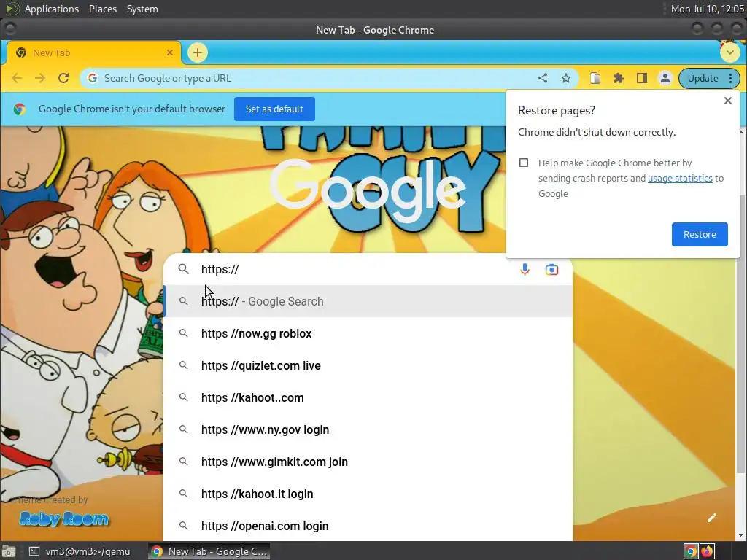This screenshot has width=747, height=560.
Task: Search by image with camera lens icon
Action: click(x=551, y=270)
